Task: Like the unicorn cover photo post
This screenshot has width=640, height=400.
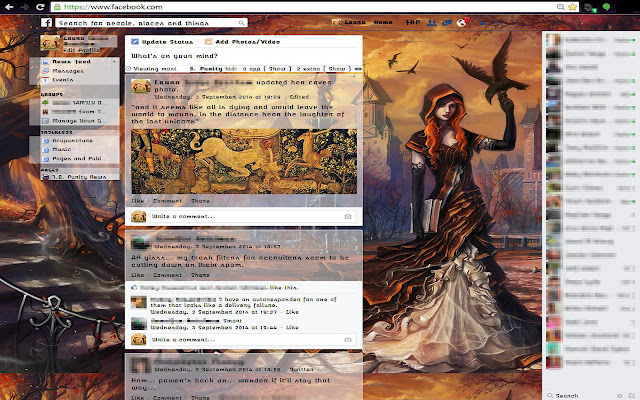Action: point(137,201)
